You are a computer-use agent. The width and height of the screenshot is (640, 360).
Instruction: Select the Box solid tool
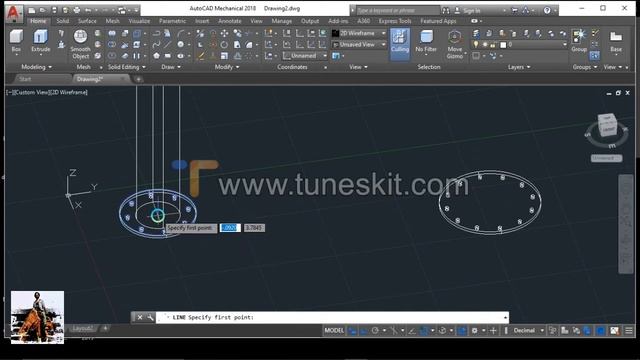pos(16,41)
